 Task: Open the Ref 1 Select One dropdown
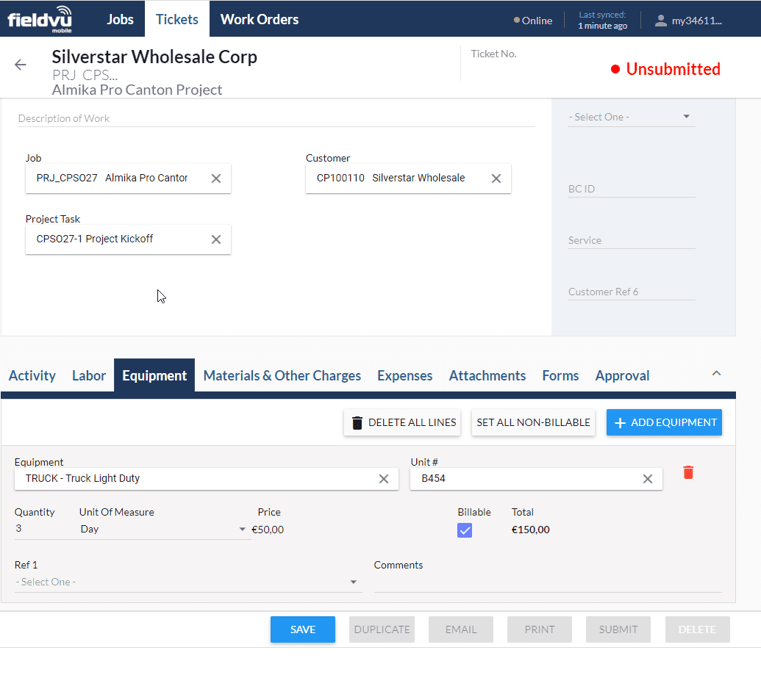point(188,582)
